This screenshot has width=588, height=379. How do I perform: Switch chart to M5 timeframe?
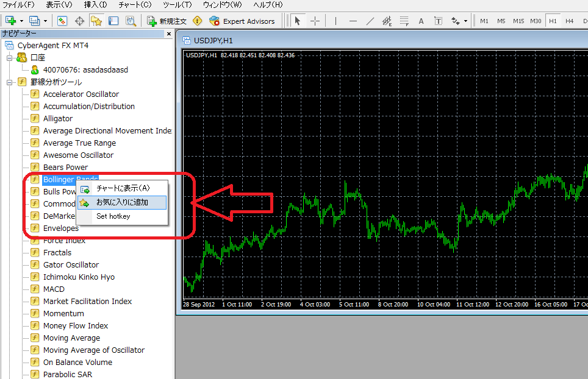501,21
